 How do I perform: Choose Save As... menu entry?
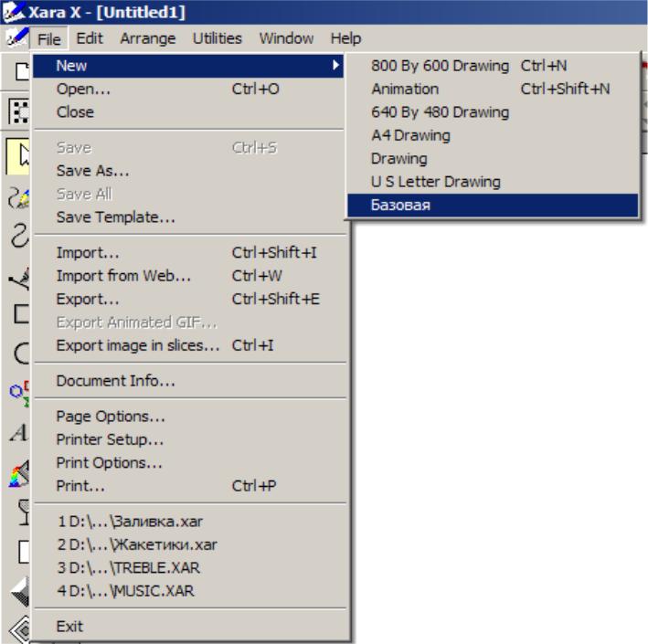pyautogui.click(x=188, y=171)
